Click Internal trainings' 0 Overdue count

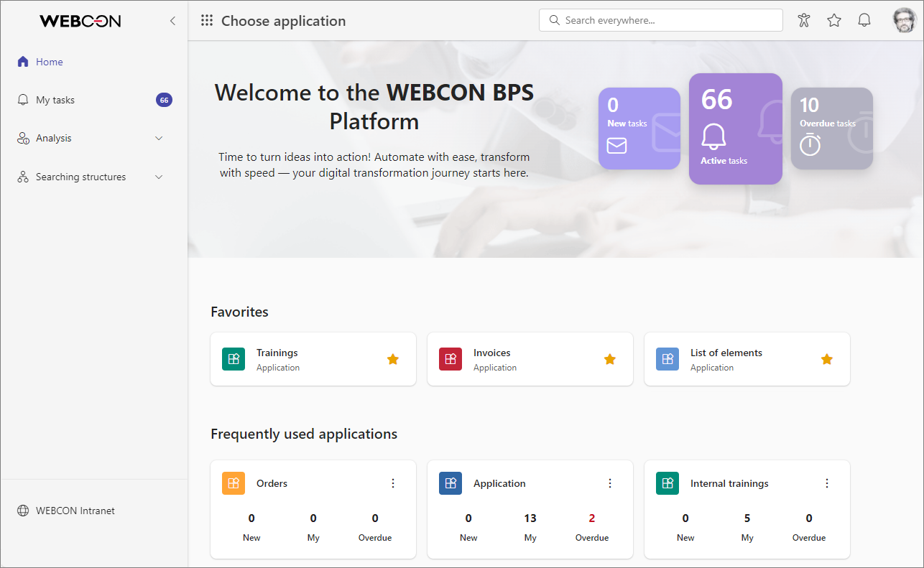click(809, 518)
